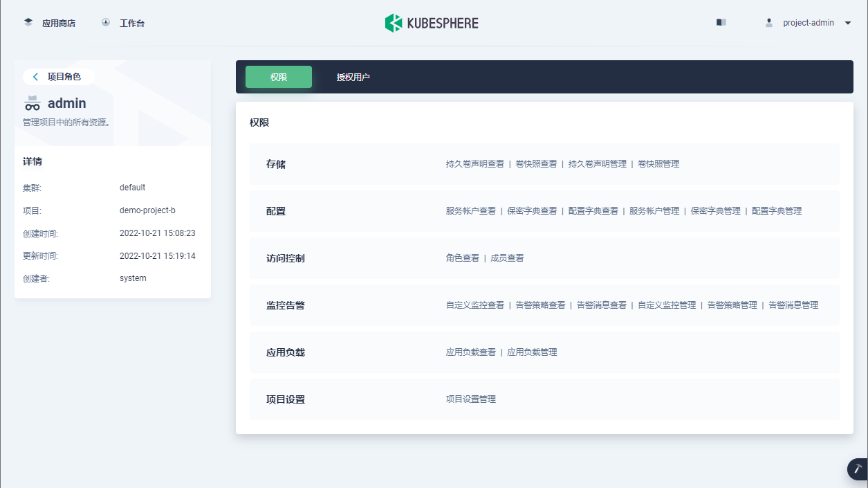
Task: Click the back chevron beside 项目角色
Action: 36,77
